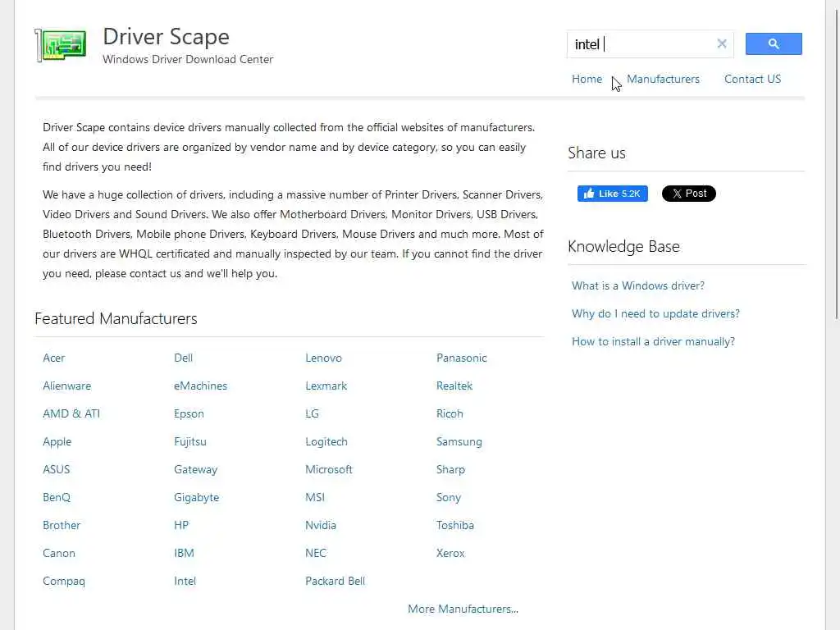Select the Brother manufacturer link
840x630 pixels.
(62, 525)
